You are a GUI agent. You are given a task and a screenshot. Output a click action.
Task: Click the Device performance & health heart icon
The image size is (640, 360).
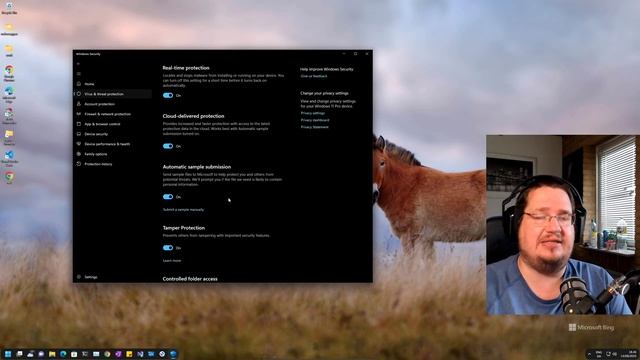click(79, 144)
